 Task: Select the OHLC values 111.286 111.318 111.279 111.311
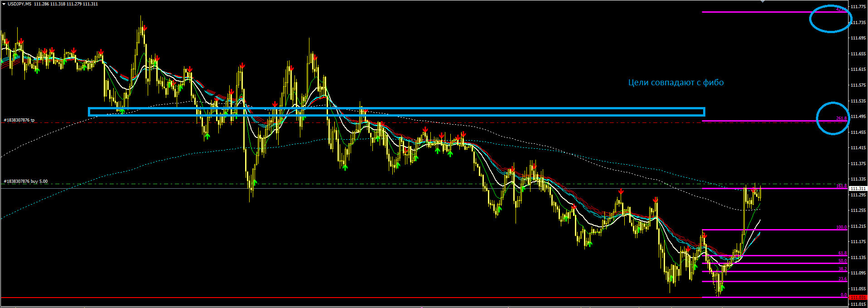[x=66, y=4]
